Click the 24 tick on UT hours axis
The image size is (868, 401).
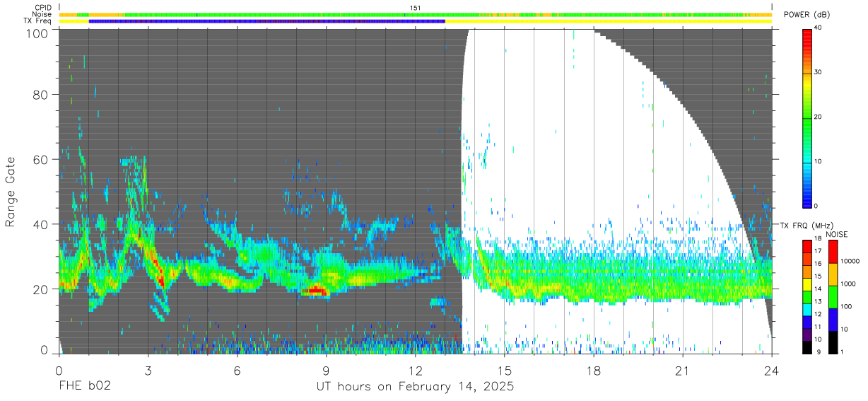(771, 371)
